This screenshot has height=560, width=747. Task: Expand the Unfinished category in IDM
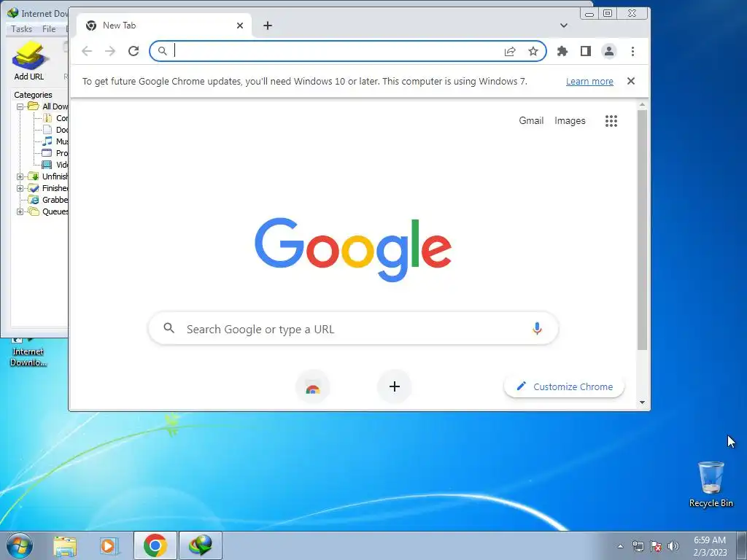20,176
